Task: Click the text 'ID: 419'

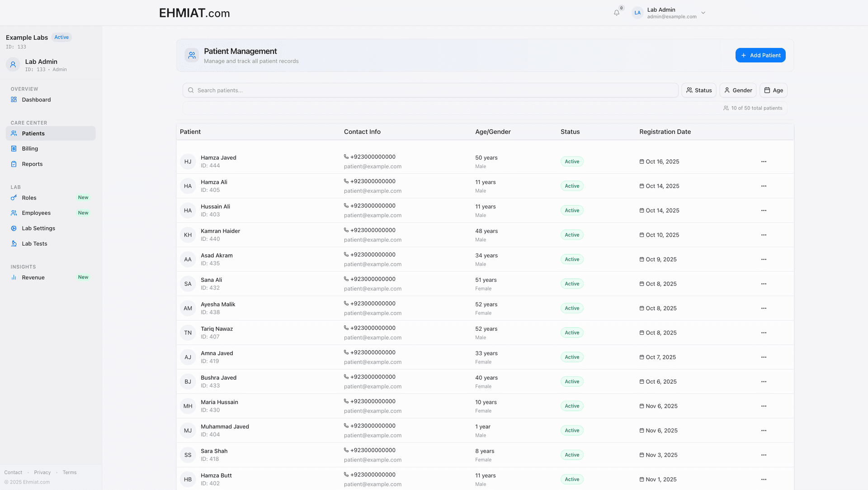Action: pos(210,361)
